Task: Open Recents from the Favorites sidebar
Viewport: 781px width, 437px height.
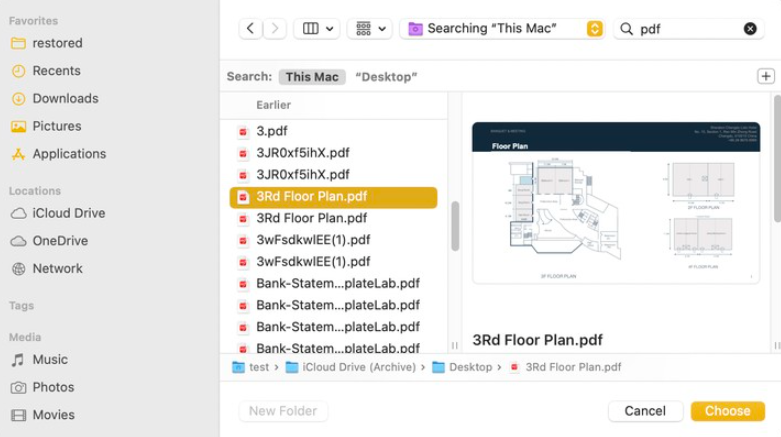Action: click(x=56, y=71)
